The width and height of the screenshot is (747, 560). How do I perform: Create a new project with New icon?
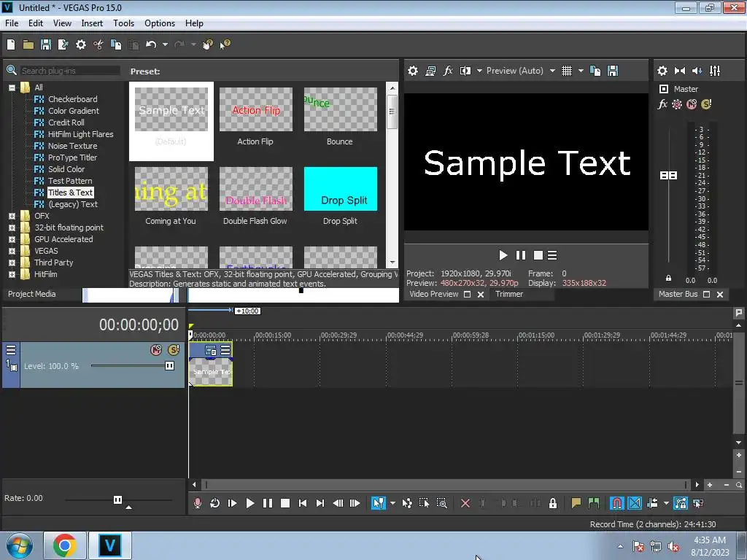coord(11,44)
